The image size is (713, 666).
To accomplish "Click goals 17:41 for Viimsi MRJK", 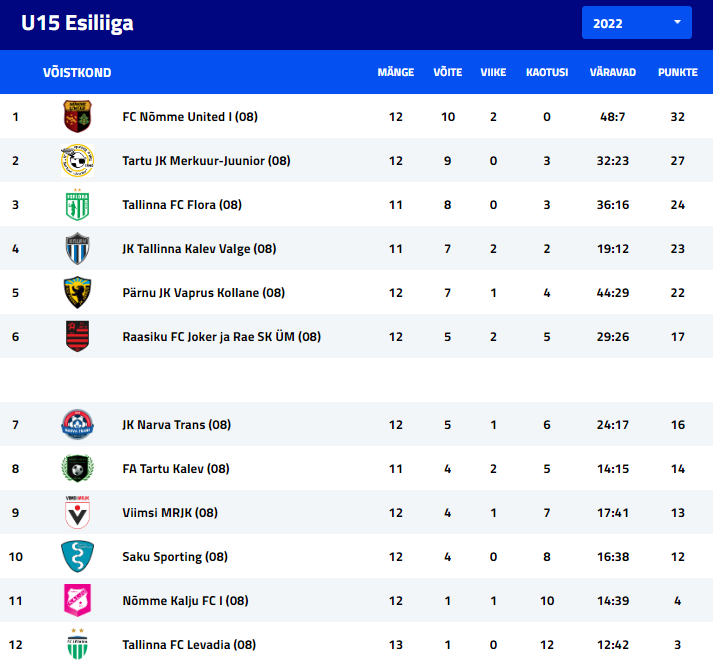I will [x=613, y=513].
